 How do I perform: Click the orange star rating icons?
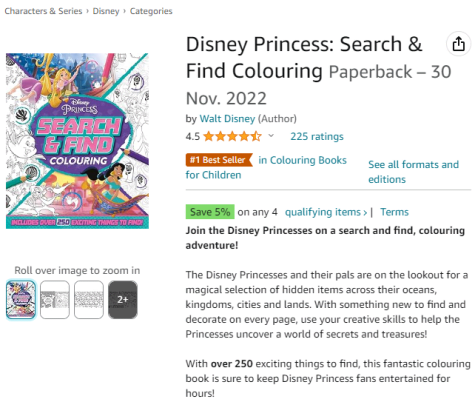pyautogui.click(x=232, y=136)
